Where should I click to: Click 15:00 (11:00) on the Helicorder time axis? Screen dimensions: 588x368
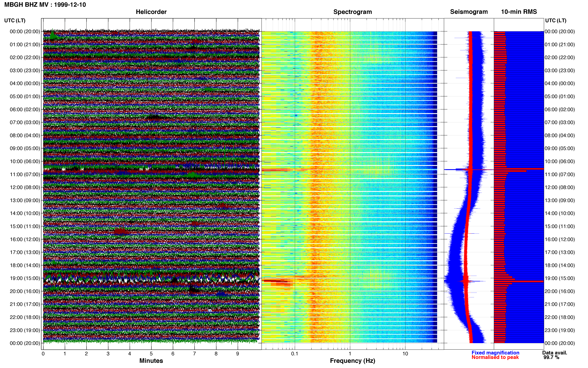tap(25, 226)
